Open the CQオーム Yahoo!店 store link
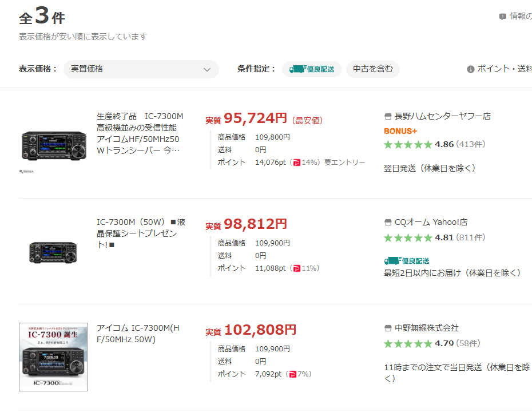 pyautogui.click(x=431, y=222)
